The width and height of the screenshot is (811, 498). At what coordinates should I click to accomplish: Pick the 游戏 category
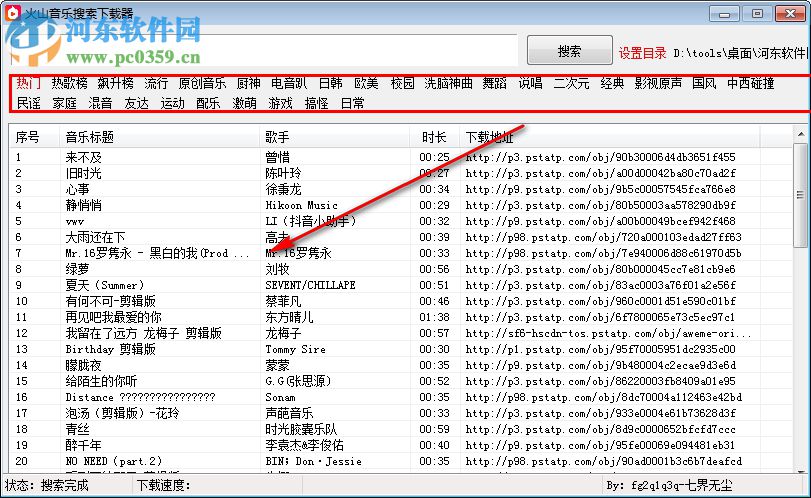point(280,103)
